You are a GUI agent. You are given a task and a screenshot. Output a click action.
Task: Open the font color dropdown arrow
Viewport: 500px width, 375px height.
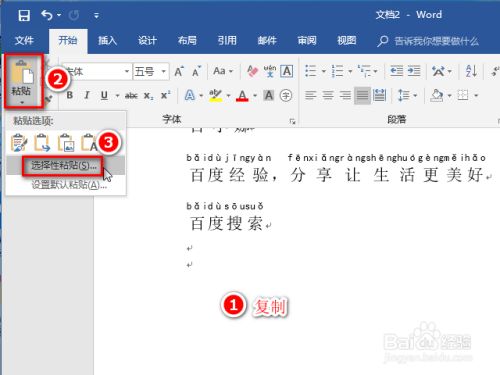click(x=255, y=96)
